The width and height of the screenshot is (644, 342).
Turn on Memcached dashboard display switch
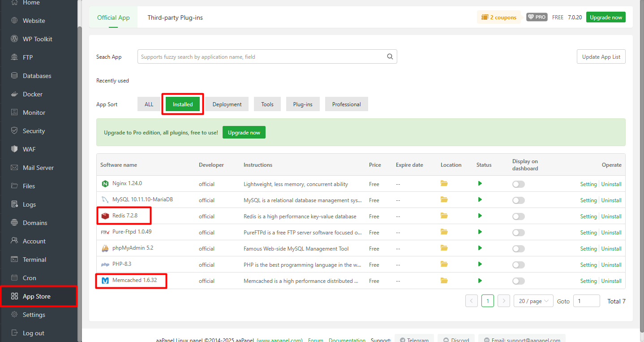[x=518, y=281]
